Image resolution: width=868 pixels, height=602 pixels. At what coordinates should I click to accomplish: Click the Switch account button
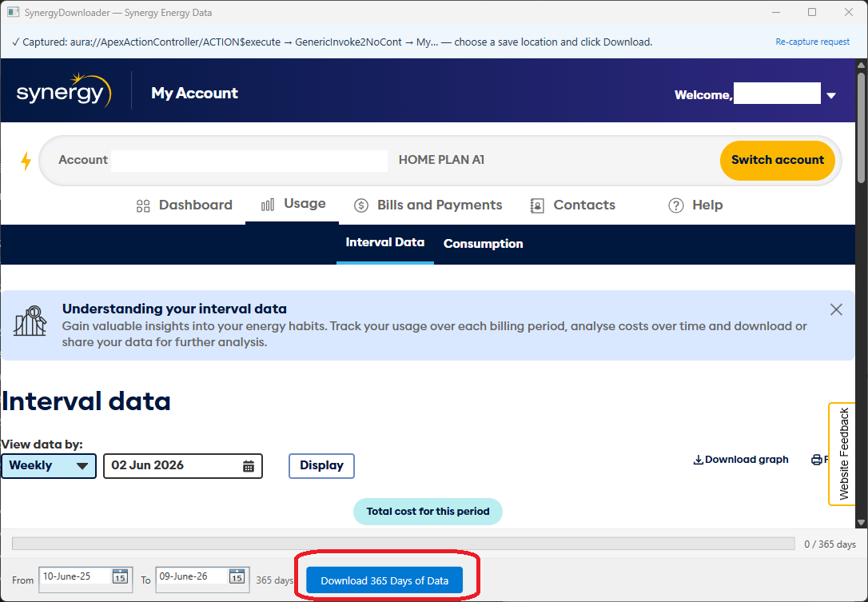pos(777,161)
